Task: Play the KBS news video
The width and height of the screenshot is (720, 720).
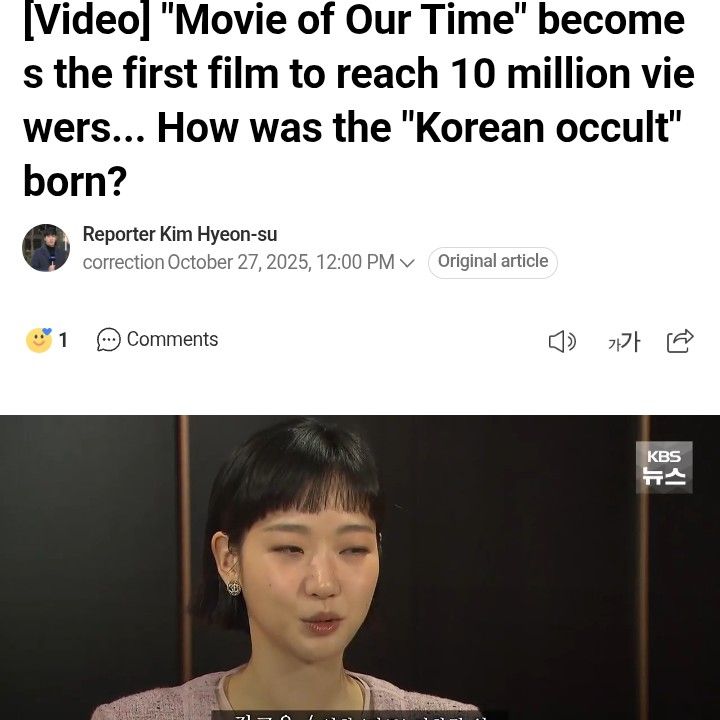Action: [x=360, y=568]
